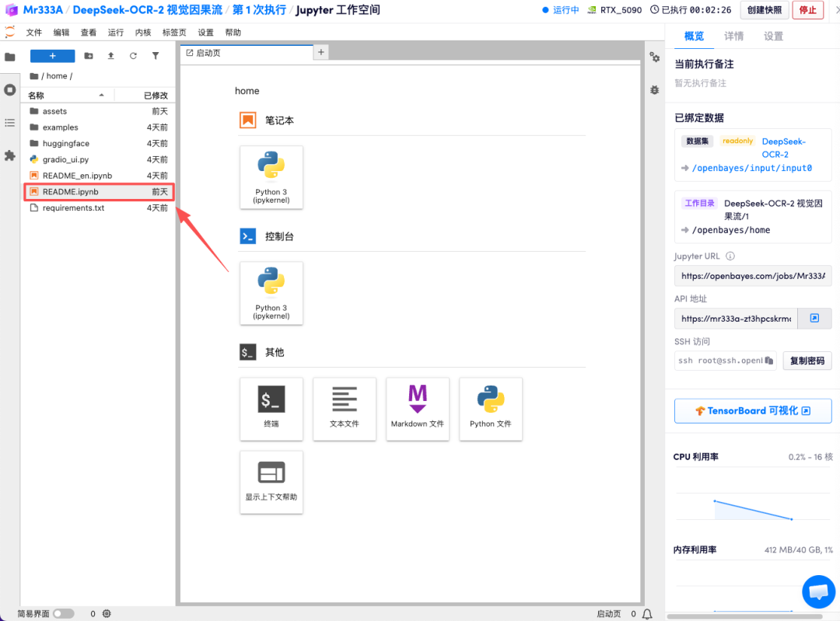Open 显示上下文帮助 launcher card
Image resolution: width=840 pixels, height=621 pixels.
(x=271, y=483)
